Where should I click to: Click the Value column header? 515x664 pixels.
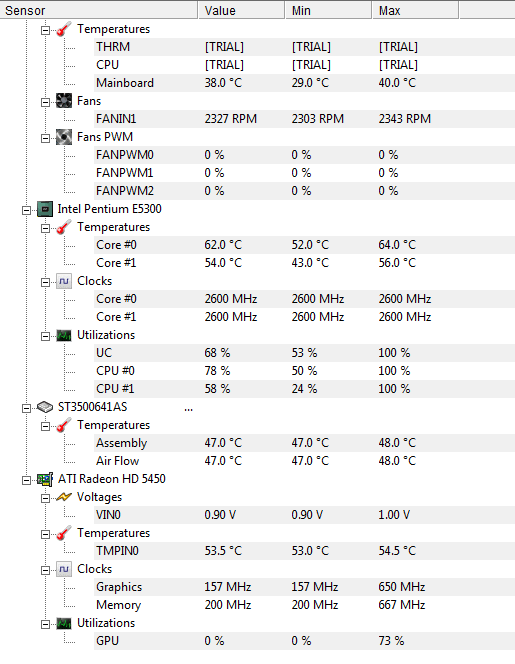pyautogui.click(x=241, y=10)
